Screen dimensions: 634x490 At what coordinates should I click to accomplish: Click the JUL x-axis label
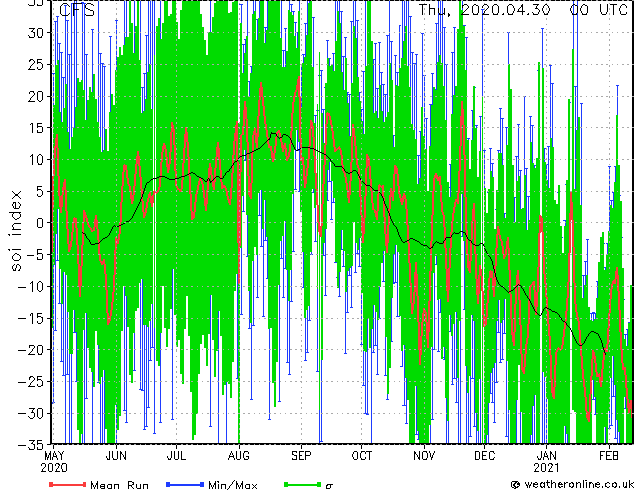176,456
